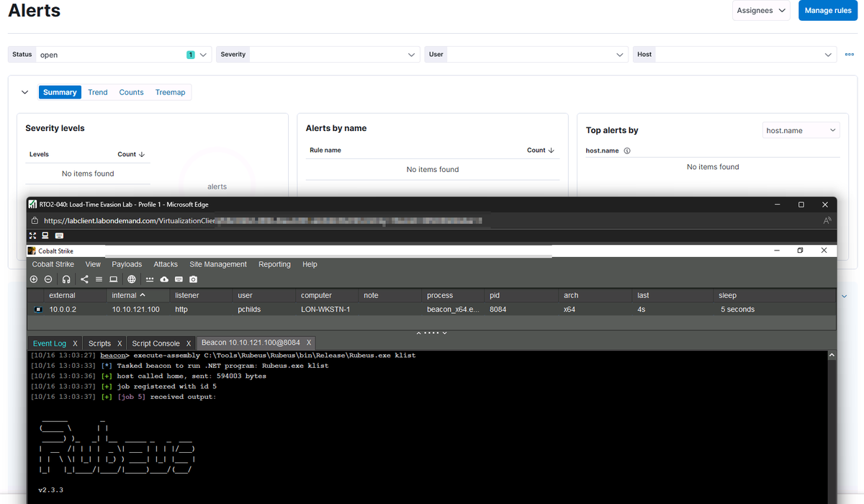Switch to the Summary tab
Image resolution: width=864 pixels, height=504 pixels.
click(60, 92)
